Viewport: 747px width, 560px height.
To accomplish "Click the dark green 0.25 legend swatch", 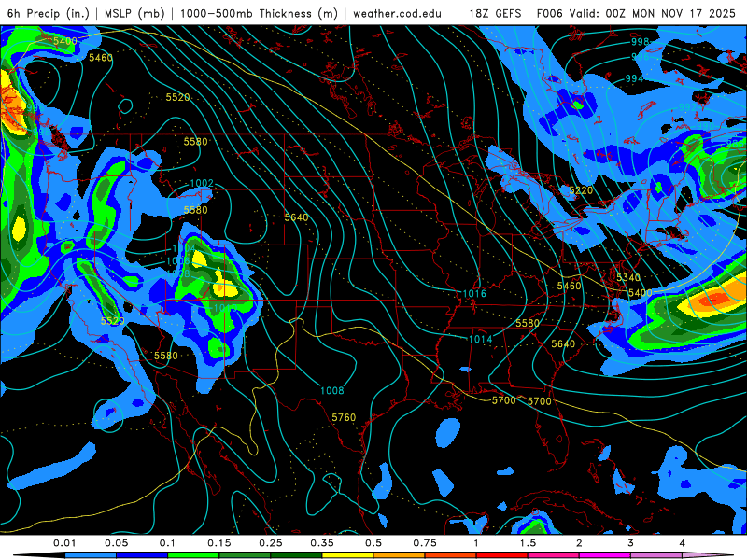I will tap(296, 555).
